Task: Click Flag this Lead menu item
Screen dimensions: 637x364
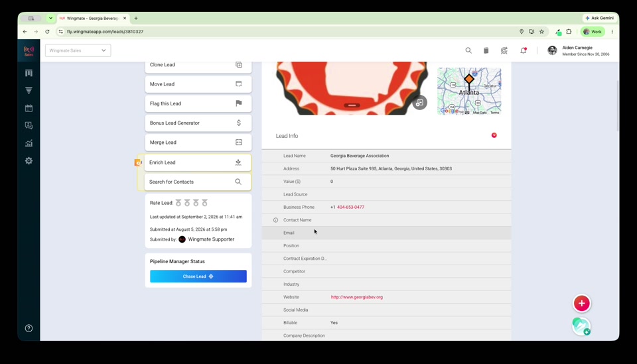Action: (x=198, y=103)
